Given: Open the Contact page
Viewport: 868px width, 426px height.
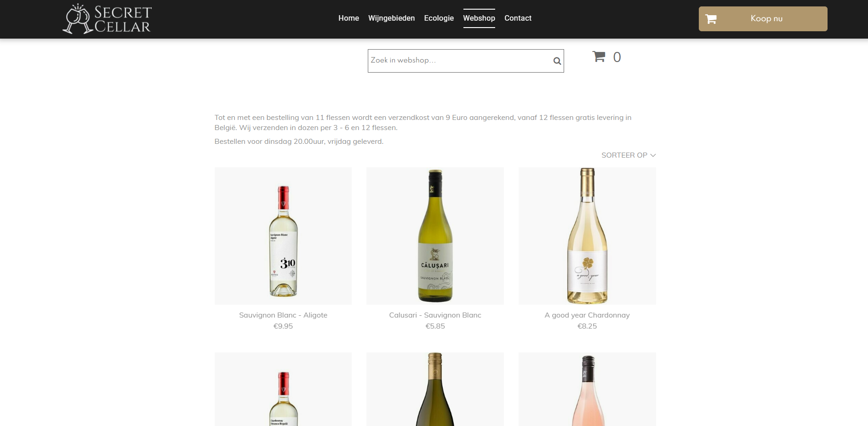Looking at the screenshot, I should 518,18.
